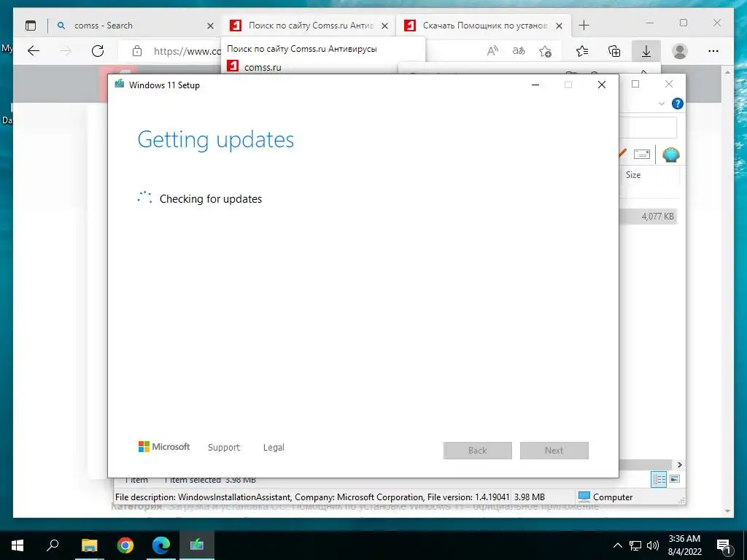Click the shell icon in Explorer toolbar

coord(671,155)
